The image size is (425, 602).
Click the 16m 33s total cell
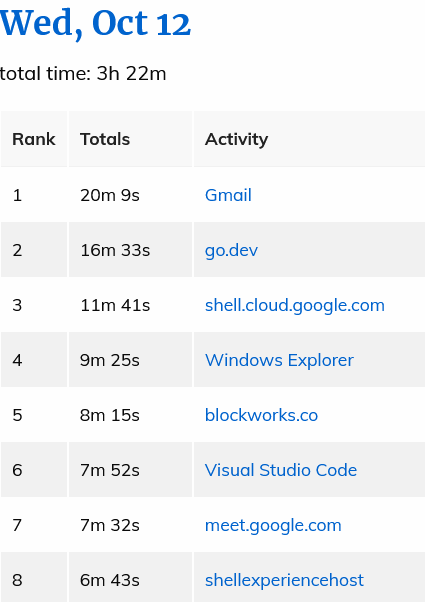pos(131,250)
